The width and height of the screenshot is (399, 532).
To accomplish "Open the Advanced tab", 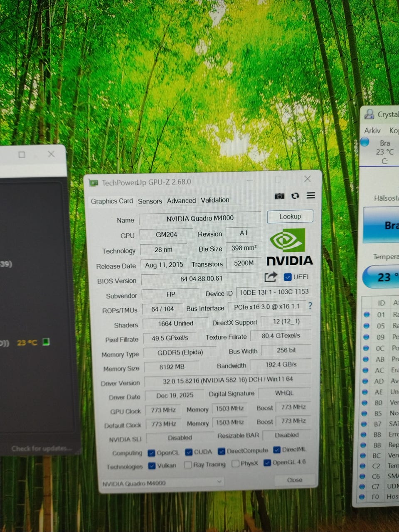I will tap(181, 201).
